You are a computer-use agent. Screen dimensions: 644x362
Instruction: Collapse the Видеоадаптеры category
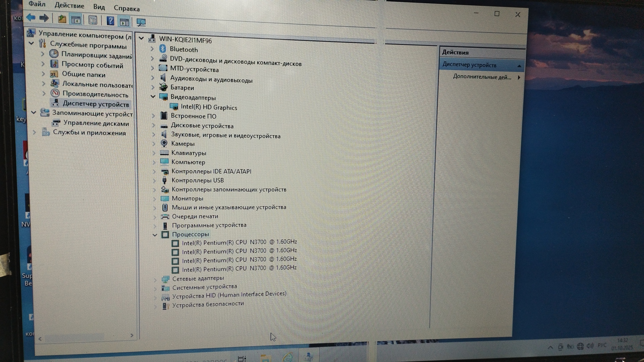pyautogui.click(x=153, y=97)
